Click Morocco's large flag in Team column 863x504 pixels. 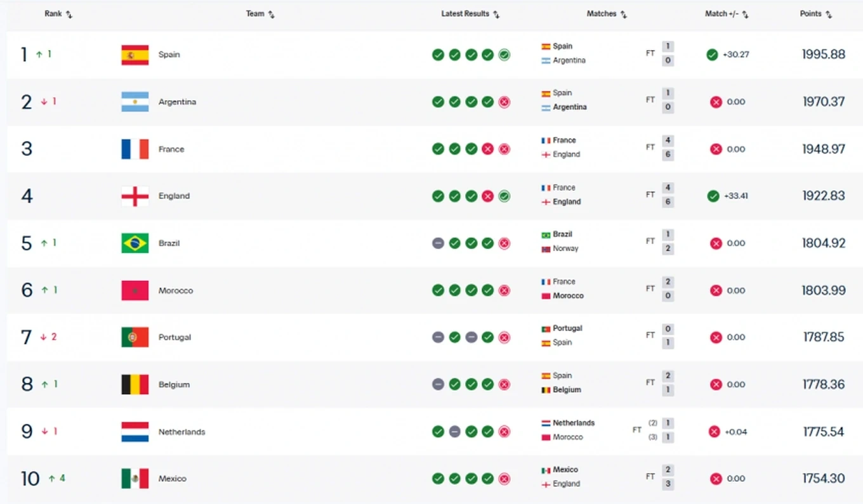pyautogui.click(x=135, y=290)
